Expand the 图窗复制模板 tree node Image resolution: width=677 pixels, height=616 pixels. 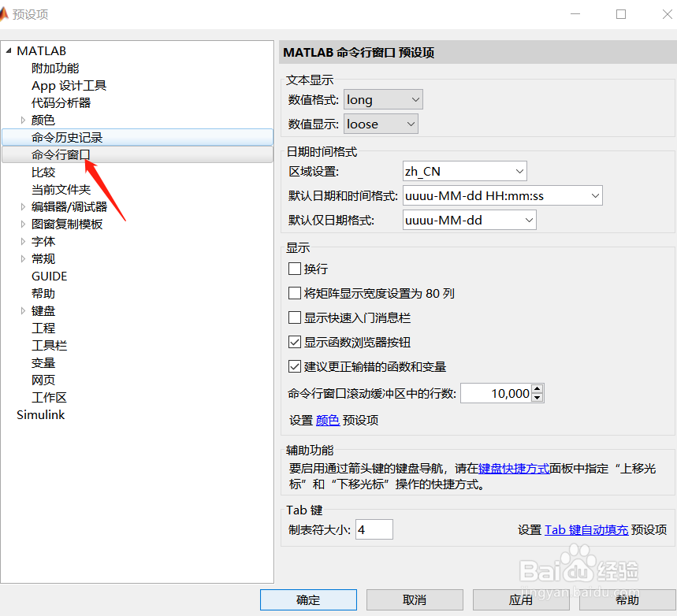23,224
